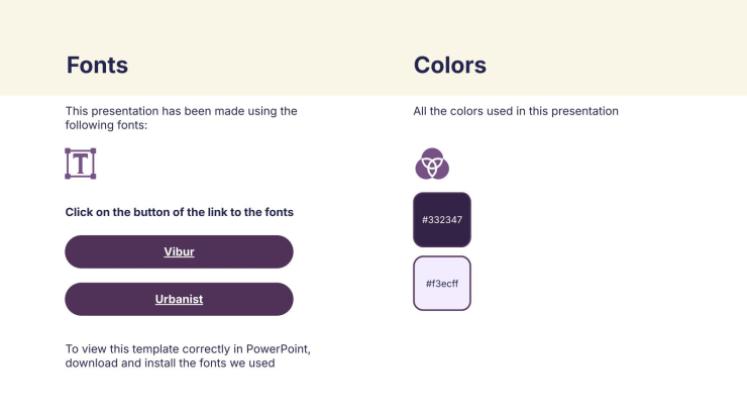
Task: Select "download and install the fonts we used"
Action: tap(170, 363)
